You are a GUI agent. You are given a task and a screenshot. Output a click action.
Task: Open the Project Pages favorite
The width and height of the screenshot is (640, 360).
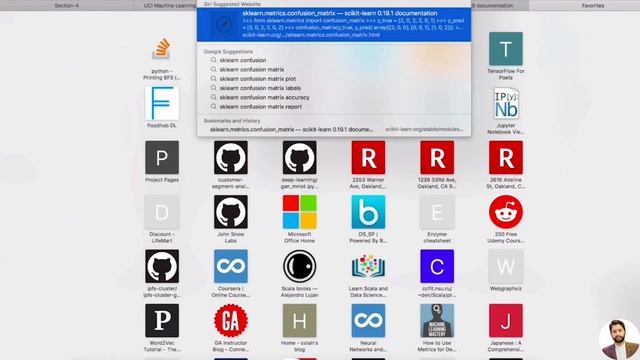point(162,158)
